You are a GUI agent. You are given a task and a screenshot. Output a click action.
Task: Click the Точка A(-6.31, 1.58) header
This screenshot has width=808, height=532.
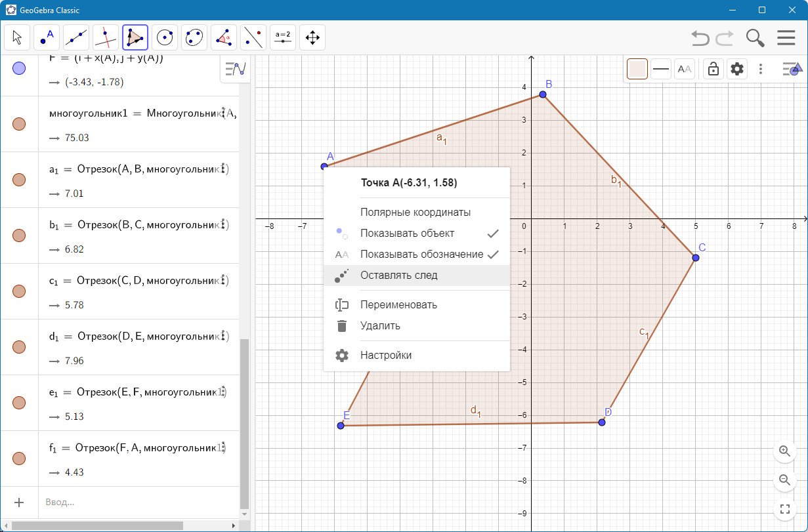409,183
